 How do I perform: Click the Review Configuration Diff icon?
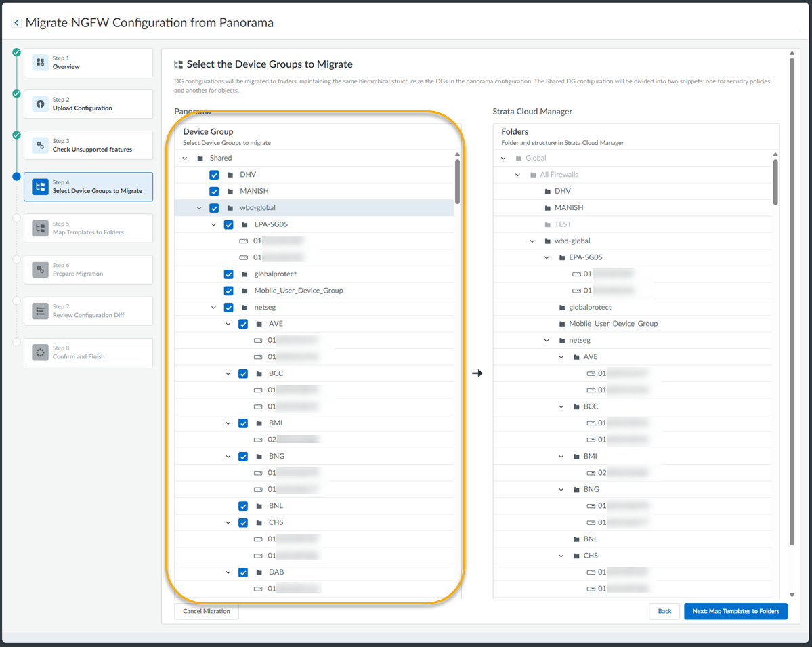point(40,311)
